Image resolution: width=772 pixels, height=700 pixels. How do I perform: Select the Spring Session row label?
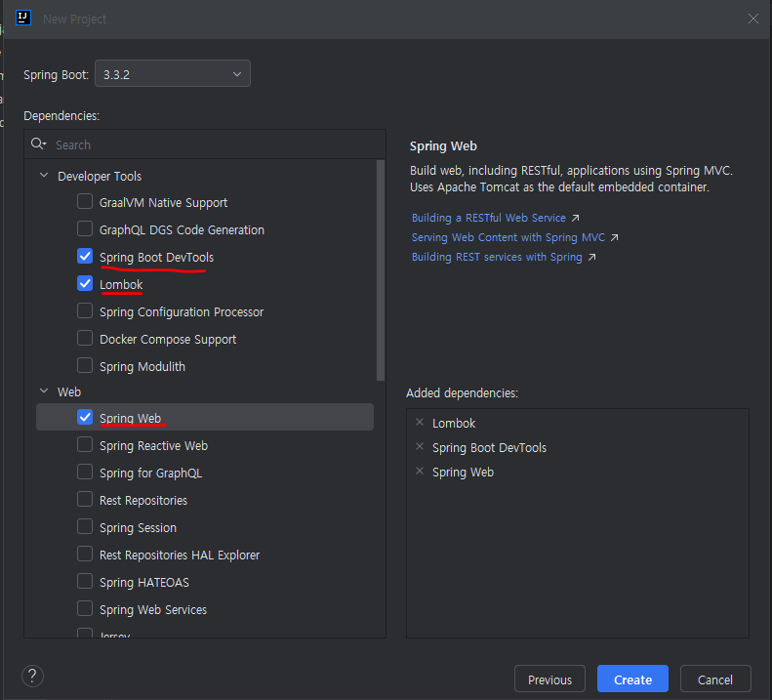138,527
